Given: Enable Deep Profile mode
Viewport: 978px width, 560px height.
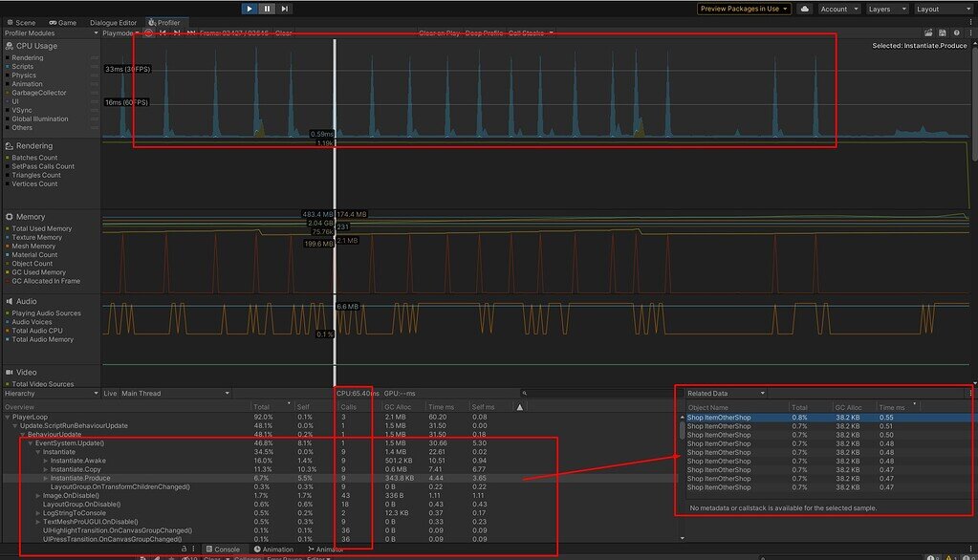Looking at the screenshot, I should 484,32.
